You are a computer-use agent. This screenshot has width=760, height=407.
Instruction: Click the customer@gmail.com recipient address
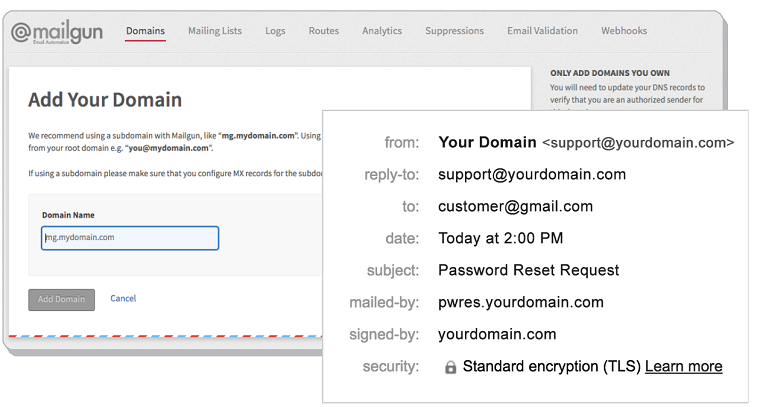pyautogui.click(x=515, y=206)
